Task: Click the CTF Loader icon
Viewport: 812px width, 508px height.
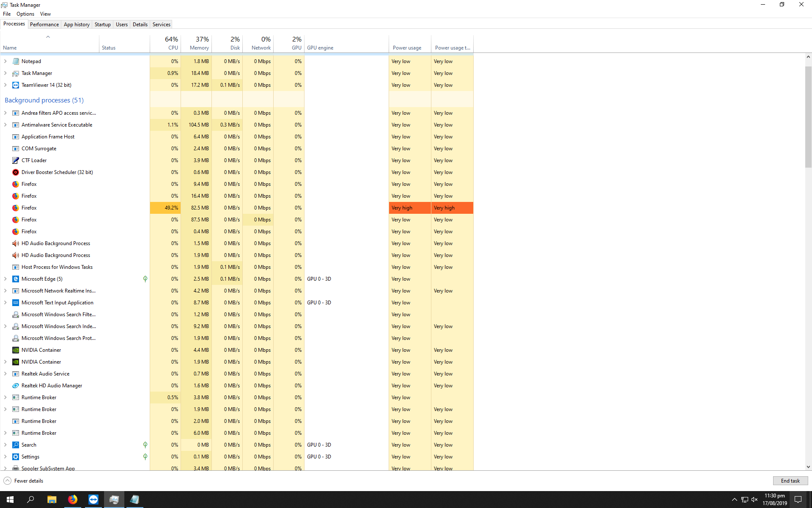Action: 16,160
